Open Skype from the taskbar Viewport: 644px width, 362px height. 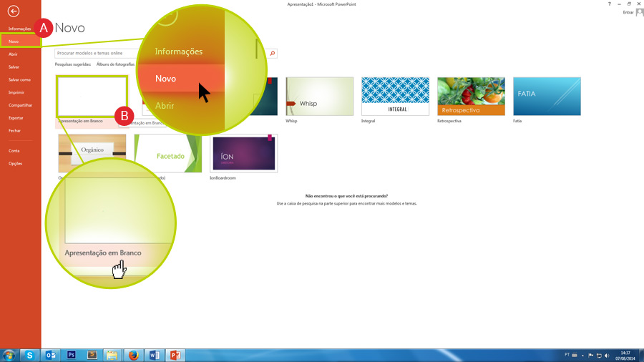click(30, 354)
